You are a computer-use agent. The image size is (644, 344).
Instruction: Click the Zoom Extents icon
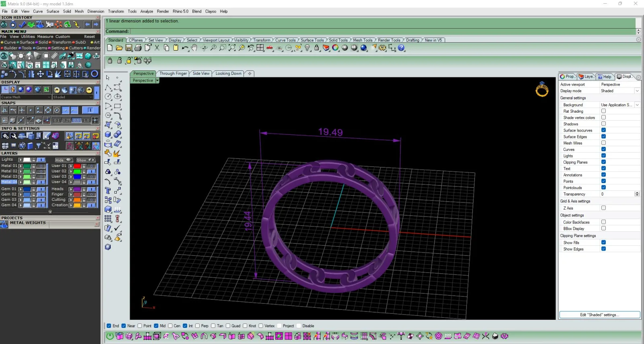(x=232, y=48)
